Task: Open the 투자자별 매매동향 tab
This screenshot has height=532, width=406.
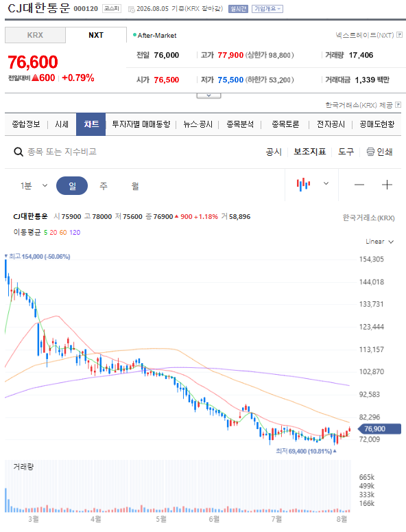Action: pyautogui.click(x=141, y=124)
